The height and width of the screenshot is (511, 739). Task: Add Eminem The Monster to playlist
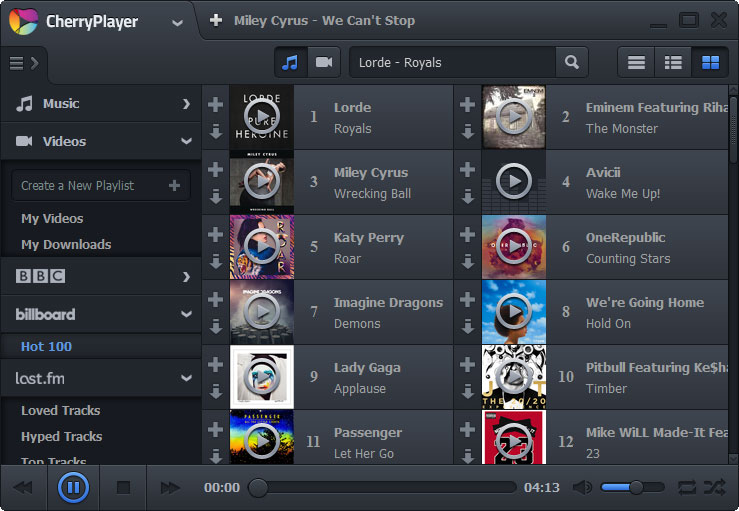[x=467, y=104]
